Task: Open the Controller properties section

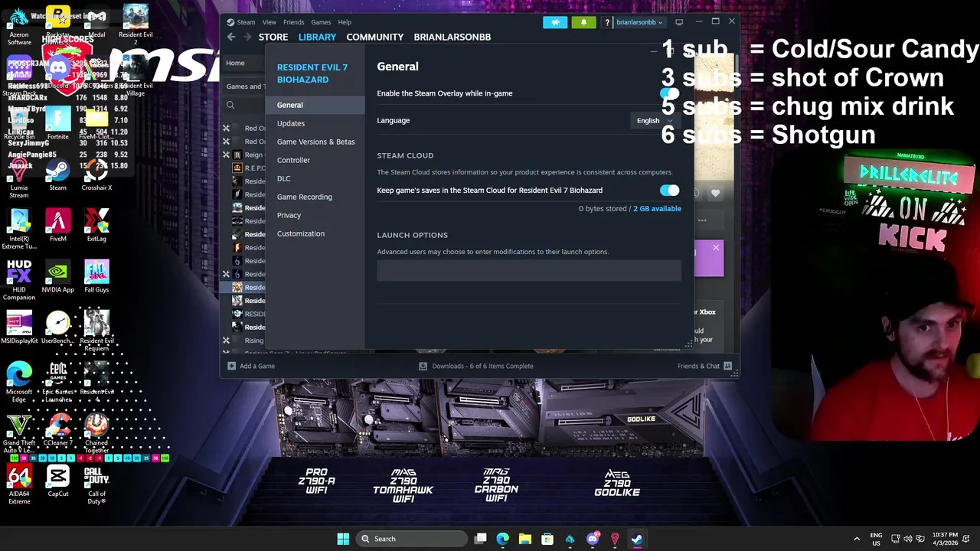Action: click(x=315, y=160)
